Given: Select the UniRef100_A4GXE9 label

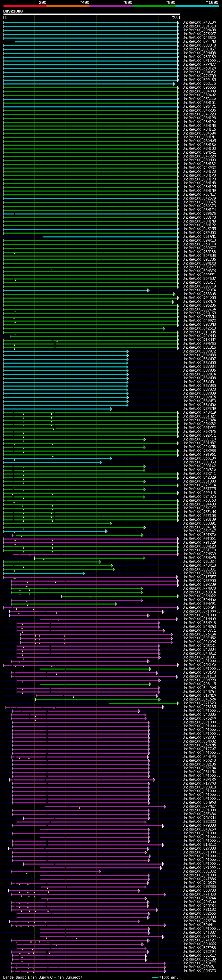Looking at the screenshot, I should click(x=199, y=412).
